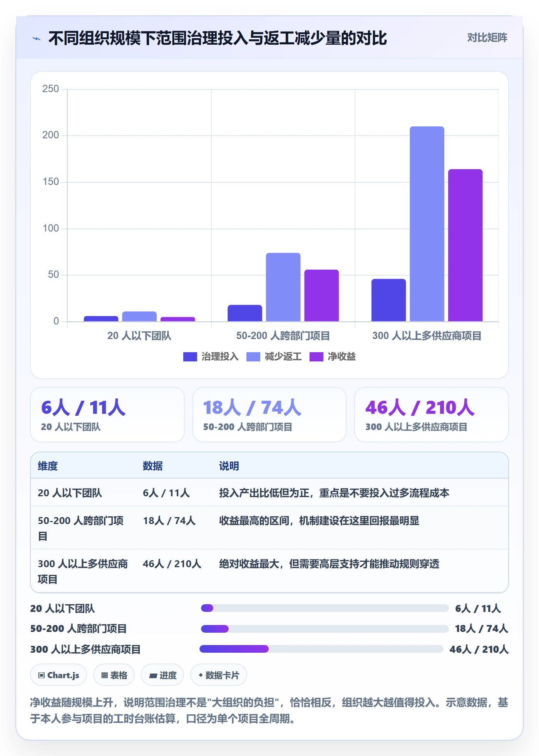Click the 表格 tag chip

coord(114,675)
